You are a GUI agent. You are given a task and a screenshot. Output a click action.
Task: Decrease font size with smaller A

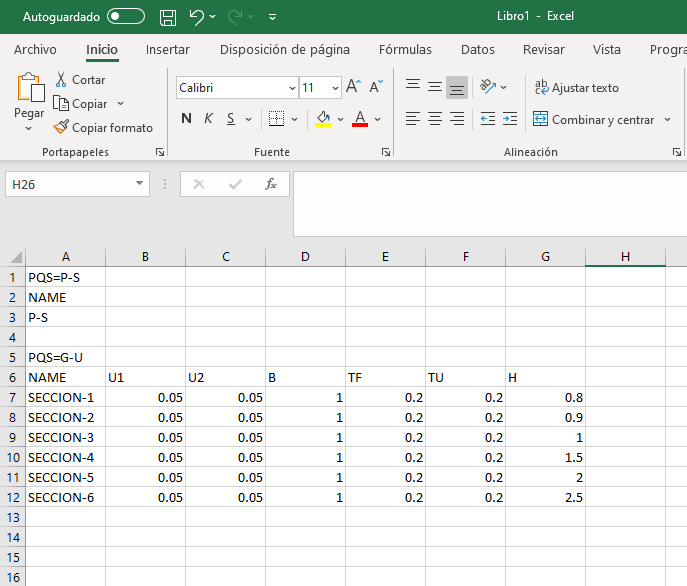coord(376,86)
